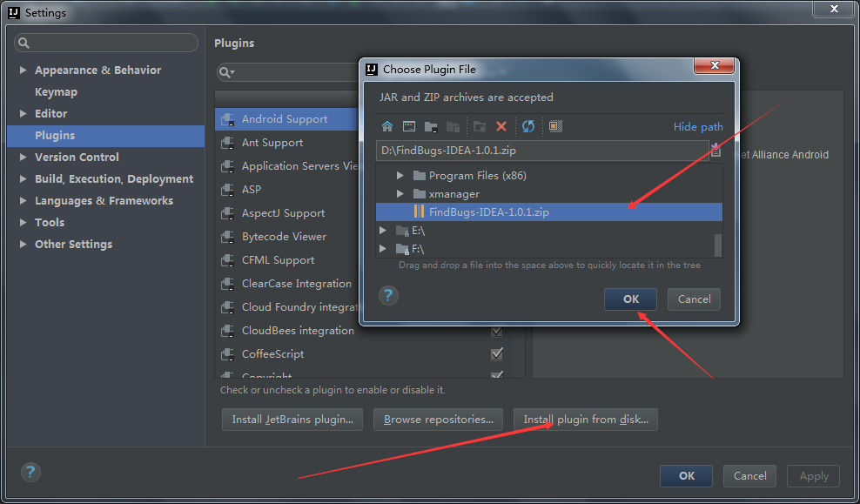Expand Tools settings group
Image resolution: width=860 pixels, height=504 pixels.
[23, 222]
